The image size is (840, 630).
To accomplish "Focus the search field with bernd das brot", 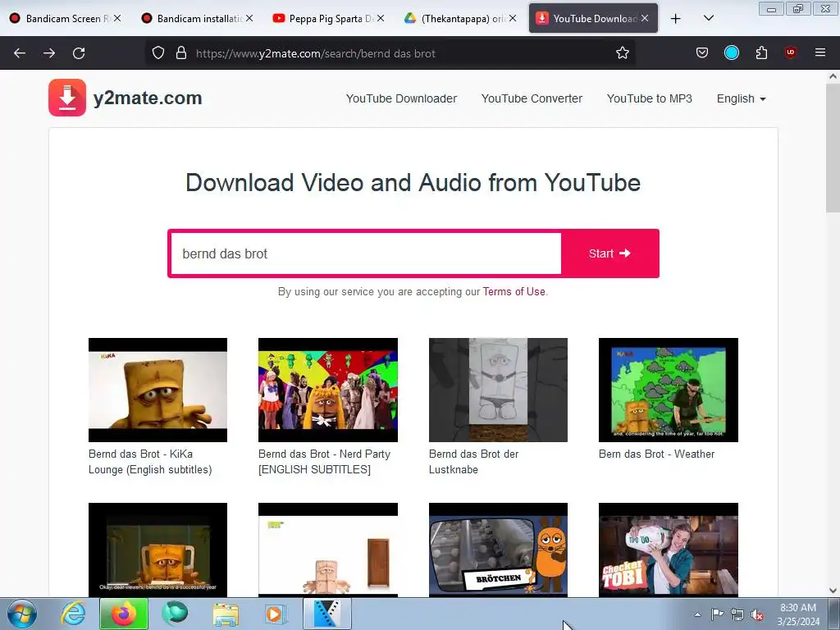I will tap(366, 253).
